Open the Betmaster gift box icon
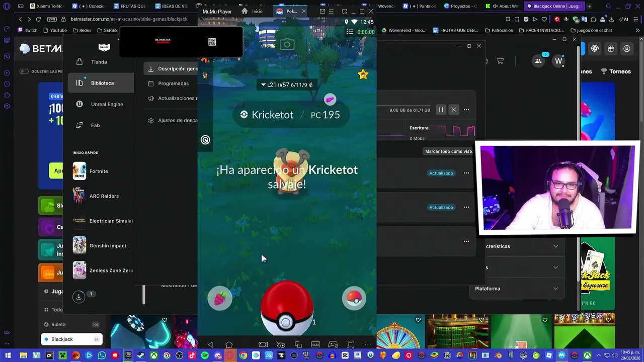The image size is (644, 362). pos(611,49)
